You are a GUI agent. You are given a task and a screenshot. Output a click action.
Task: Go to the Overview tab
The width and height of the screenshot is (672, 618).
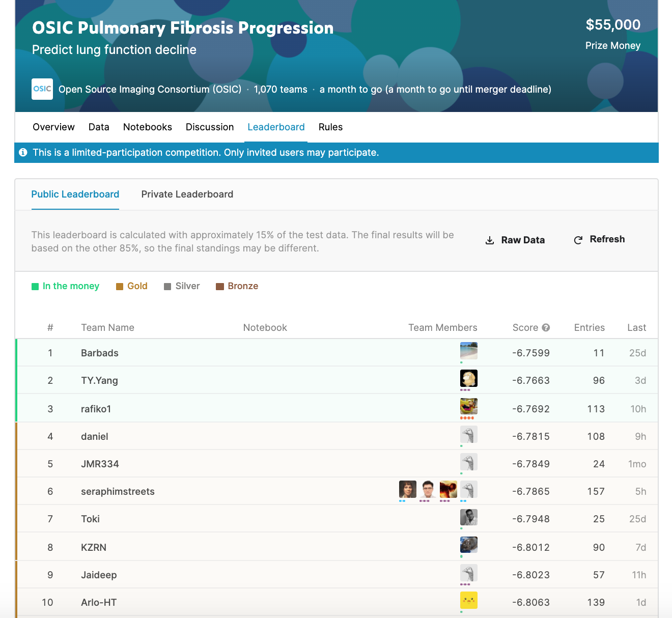click(53, 127)
